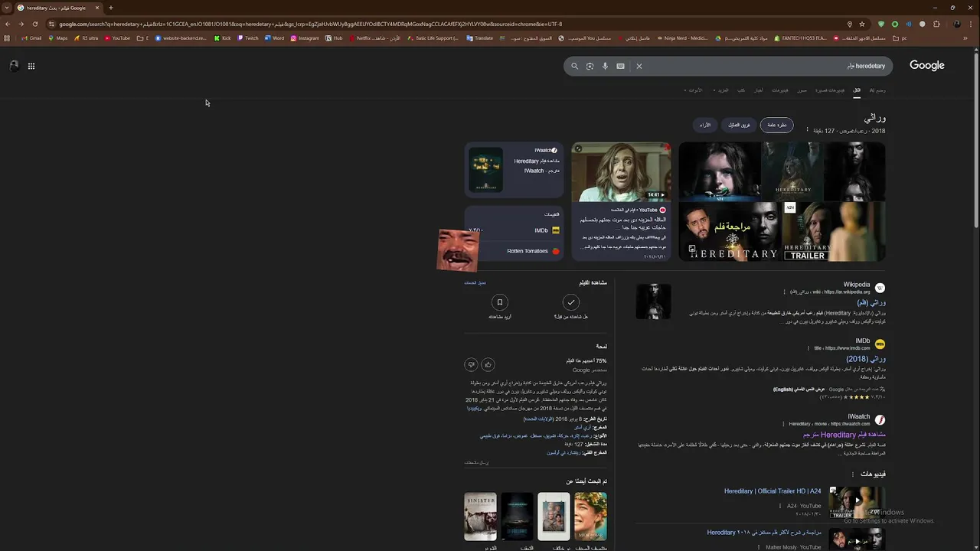The width and height of the screenshot is (980, 551).
Task: Open the Wikipedia وراثي (فلم) result
Action: [x=871, y=302]
